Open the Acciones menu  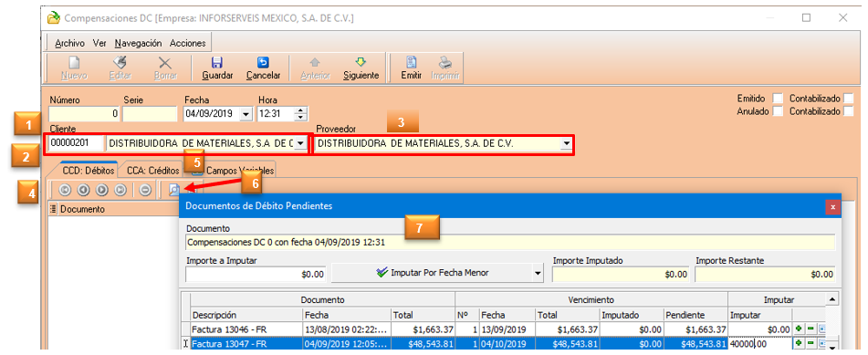(x=188, y=43)
